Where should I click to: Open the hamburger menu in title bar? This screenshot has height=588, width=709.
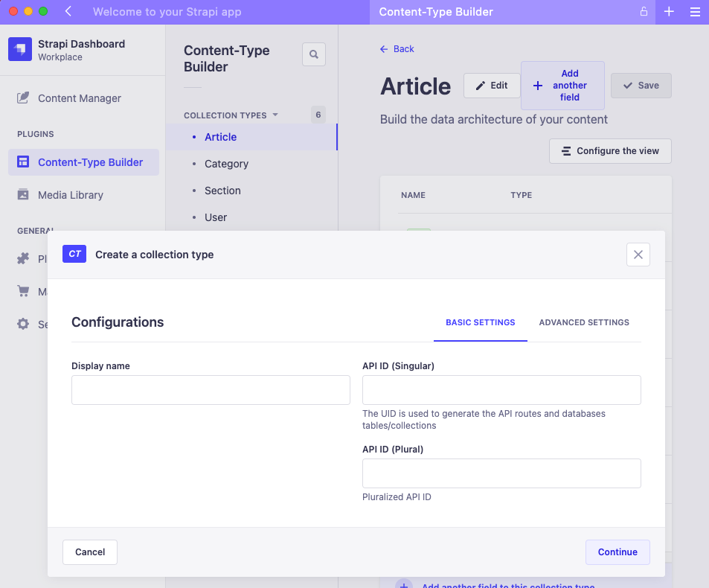point(695,12)
